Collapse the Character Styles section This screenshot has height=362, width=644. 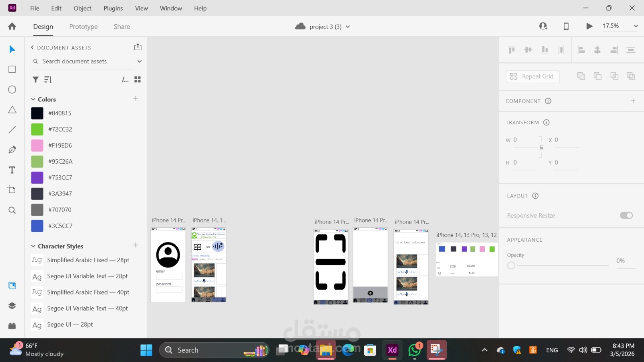(x=33, y=246)
